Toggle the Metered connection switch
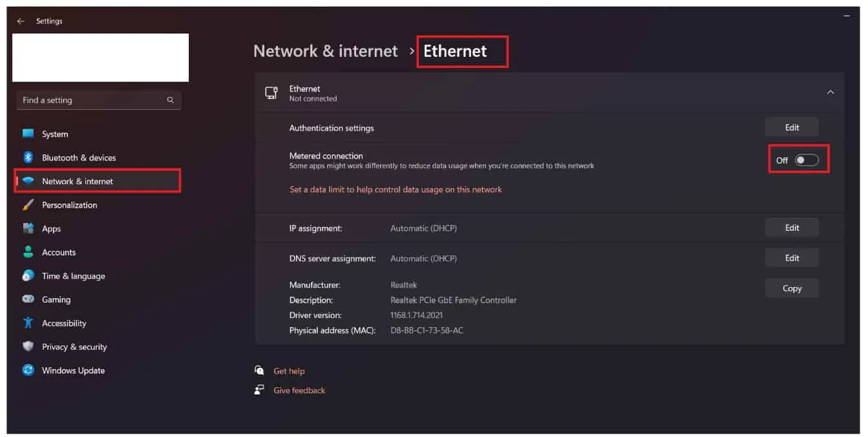This screenshot has width=868, height=437. pyautogui.click(x=807, y=160)
